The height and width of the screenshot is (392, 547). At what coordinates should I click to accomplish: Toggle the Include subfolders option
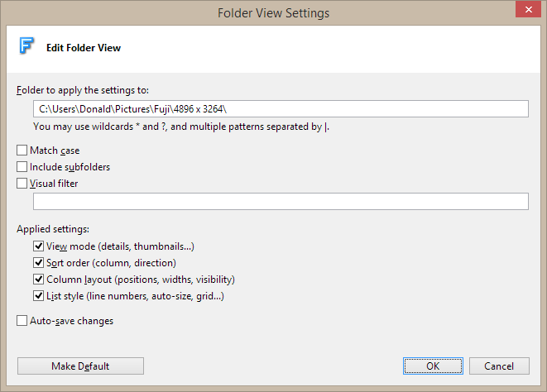point(22,167)
